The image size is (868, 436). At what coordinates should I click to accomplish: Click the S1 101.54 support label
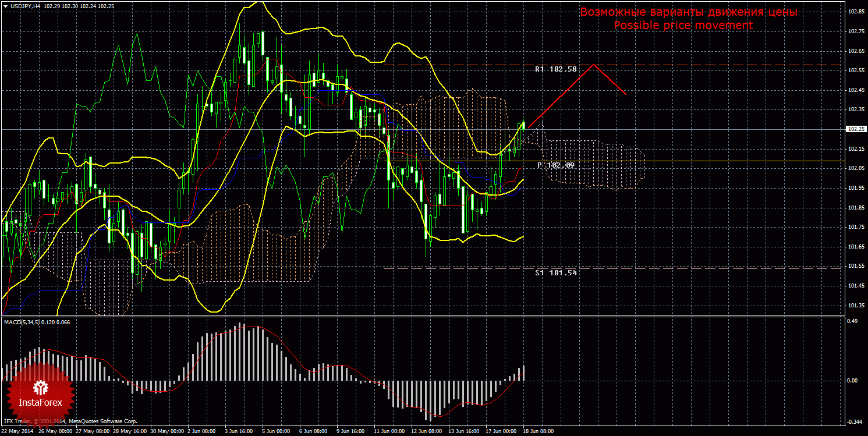point(556,272)
